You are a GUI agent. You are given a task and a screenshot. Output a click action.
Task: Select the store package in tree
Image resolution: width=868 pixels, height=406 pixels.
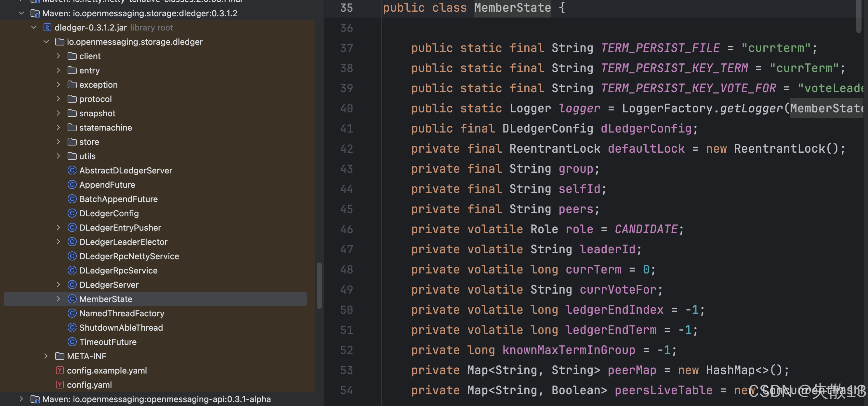click(89, 142)
